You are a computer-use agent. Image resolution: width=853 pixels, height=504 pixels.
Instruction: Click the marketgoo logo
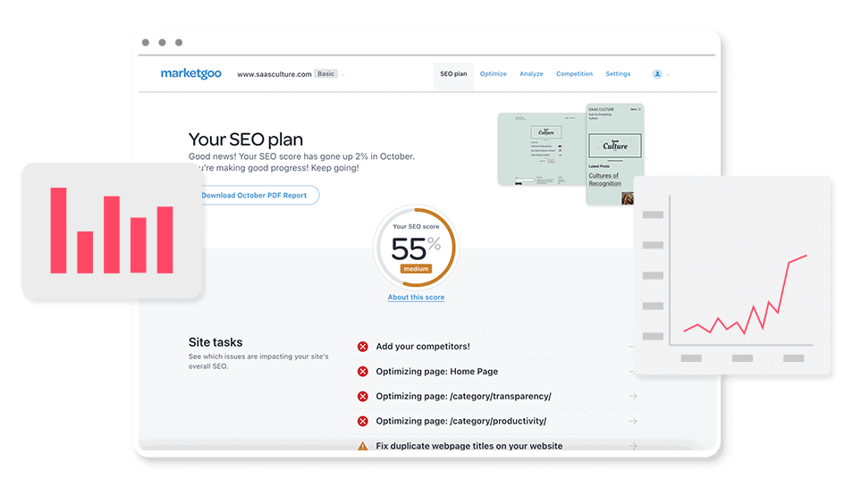[190, 74]
